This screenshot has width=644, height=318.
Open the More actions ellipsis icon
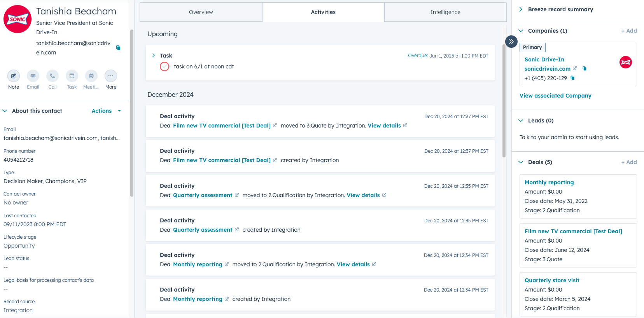111,76
